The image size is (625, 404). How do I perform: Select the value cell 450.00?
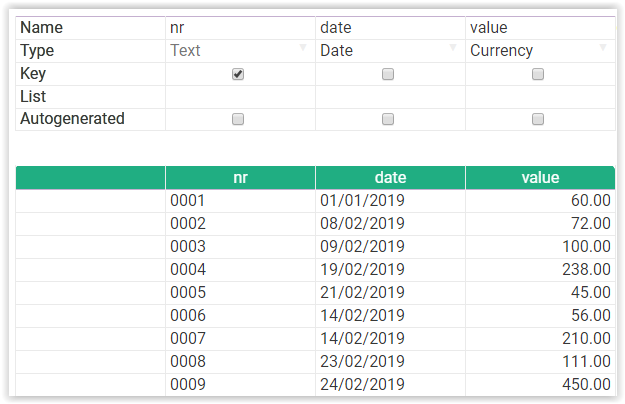point(540,385)
